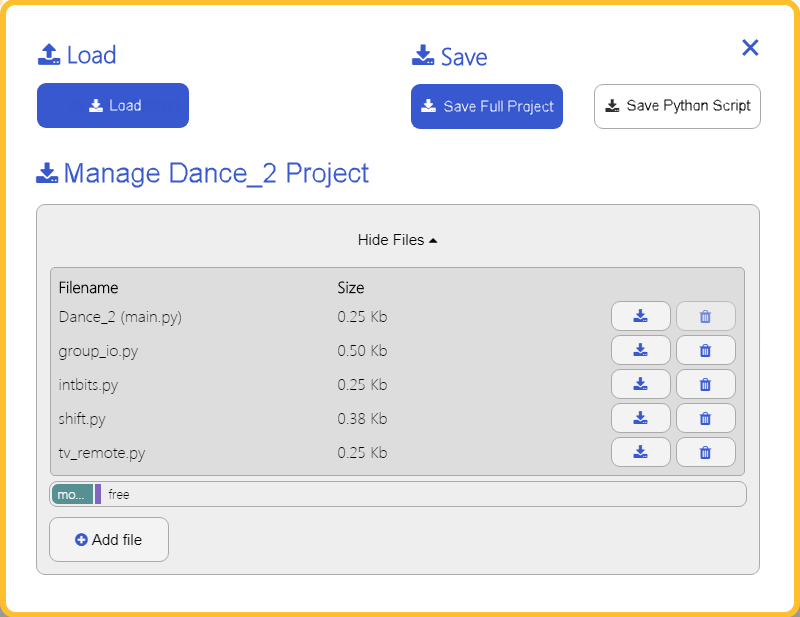
Task: Click the blue Load button
Action: pyautogui.click(x=113, y=106)
